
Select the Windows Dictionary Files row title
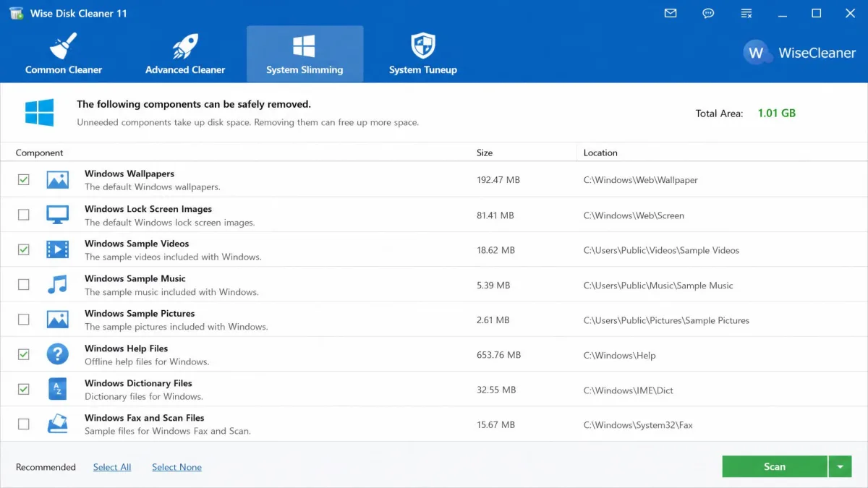(138, 383)
